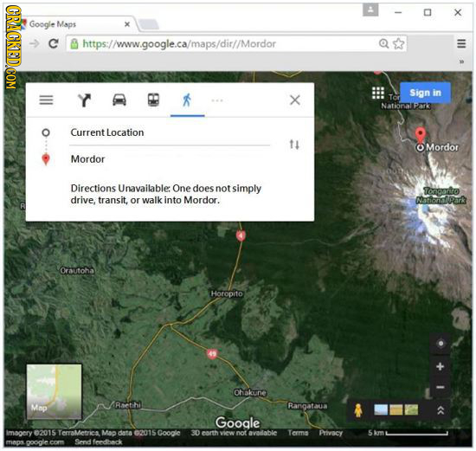
Task: Open more travel modes ellipsis
Action: [217, 100]
